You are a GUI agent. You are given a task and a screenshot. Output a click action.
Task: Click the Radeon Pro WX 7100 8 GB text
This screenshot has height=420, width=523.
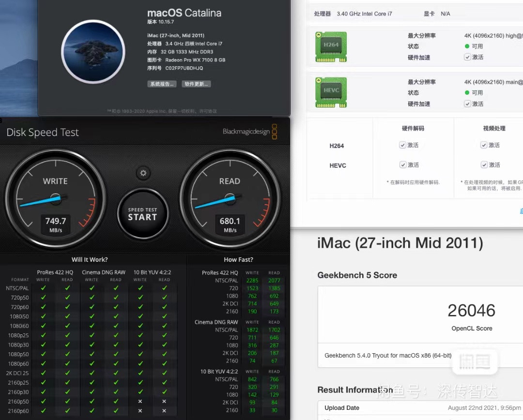[195, 60]
